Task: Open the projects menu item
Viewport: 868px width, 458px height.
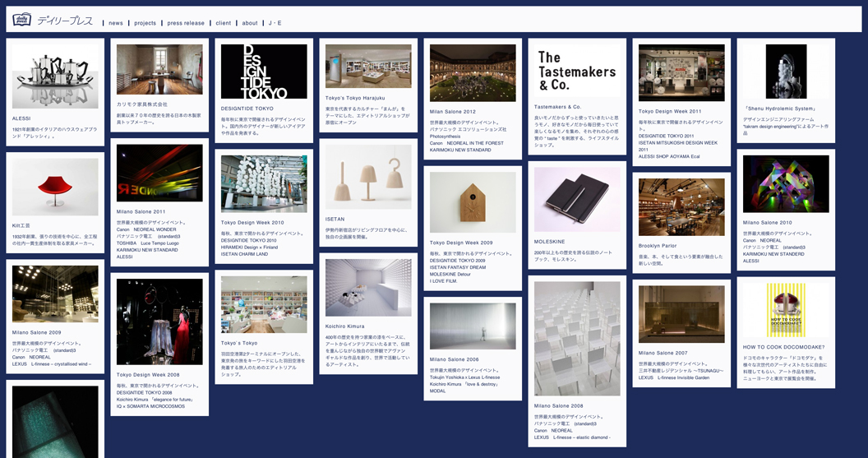Action: (x=145, y=23)
